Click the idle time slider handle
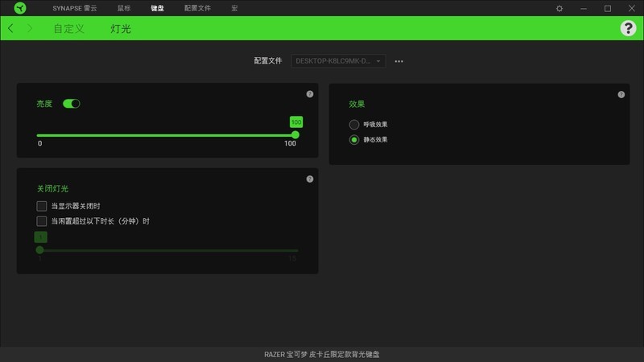Image resolution: width=644 pixels, height=362 pixels. click(39, 250)
